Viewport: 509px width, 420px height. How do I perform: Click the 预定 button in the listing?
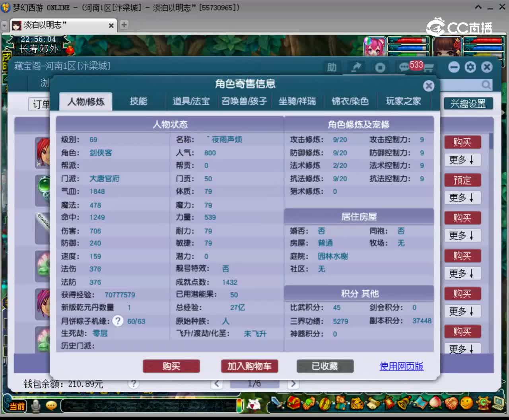pos(462,181)
